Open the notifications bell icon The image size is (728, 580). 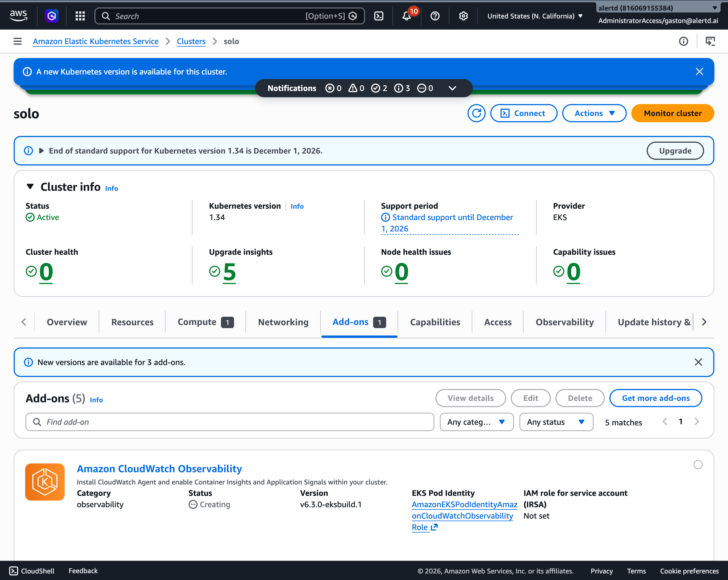407,16
